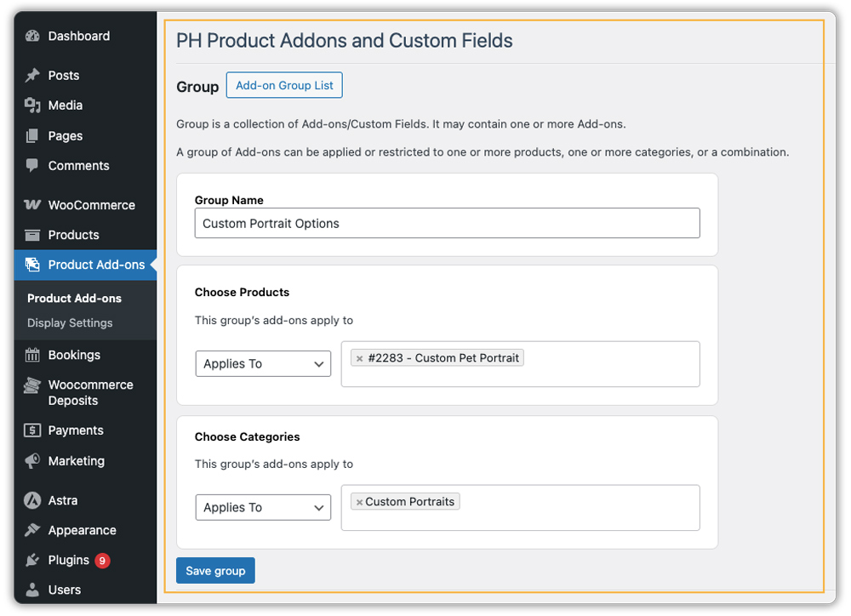851x616 pixels.
Task: Open the Dashboard from the sidebar
Action: pyautogui.click(x=32, y=36)
